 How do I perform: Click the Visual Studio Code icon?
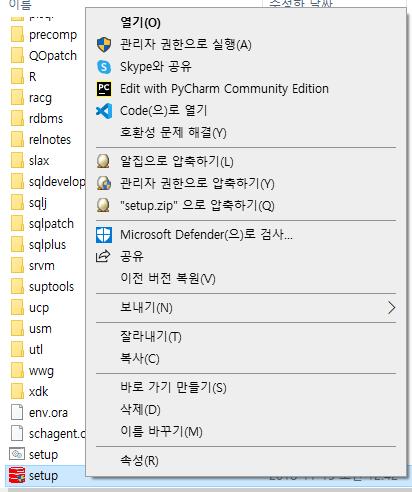click(x=104, y=111)
